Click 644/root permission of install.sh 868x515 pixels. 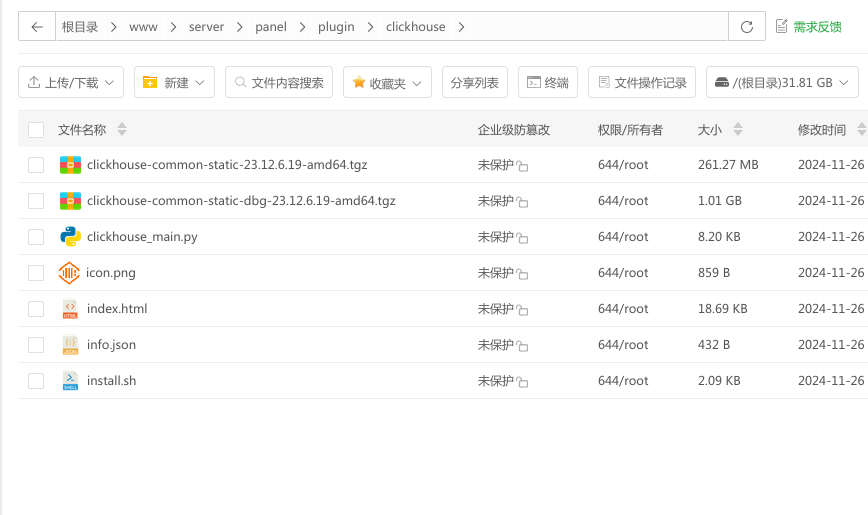[x=623, y=381]
